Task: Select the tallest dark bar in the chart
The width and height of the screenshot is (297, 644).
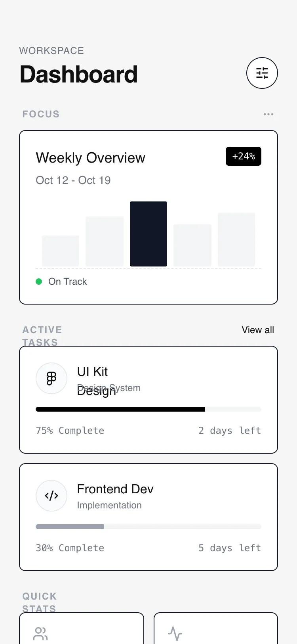Action: click(x=148, y=233)
